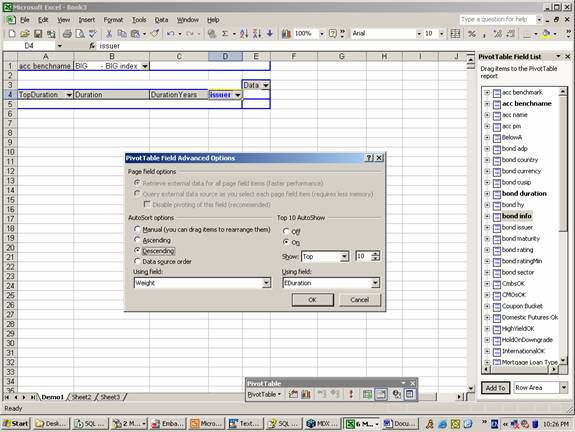Viewport: 575px width, 432px height.
Task: Open the Show Top/Bottom dropdown
Action: pos(344,256)
